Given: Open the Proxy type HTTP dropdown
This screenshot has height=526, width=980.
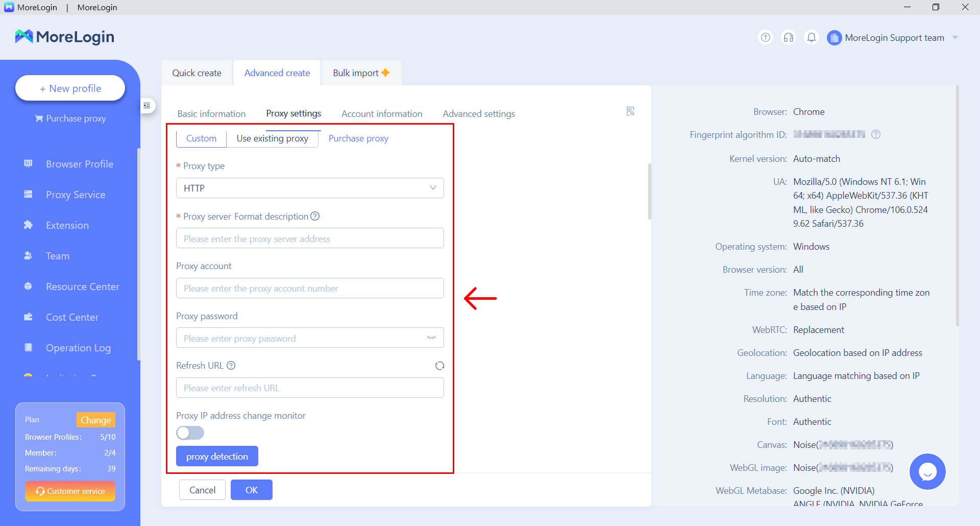Looking at the screenshot, I should pos(309,188).
